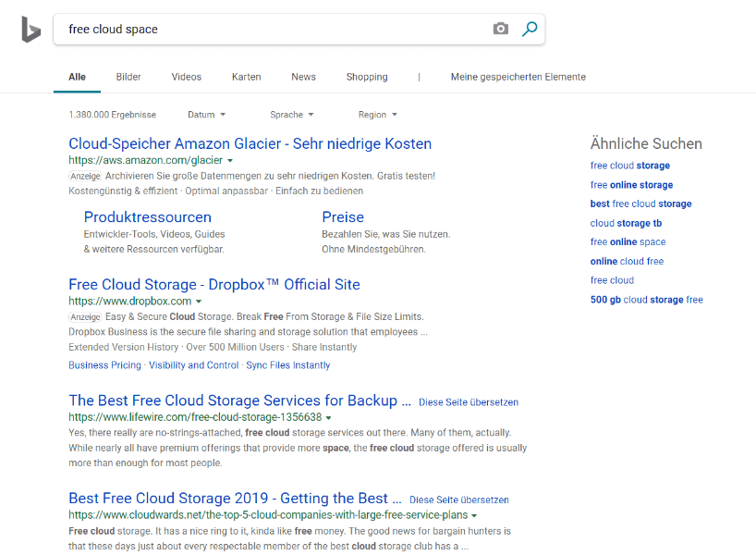
Task: Expand the Datum filter dropdown
Action: [206, 115]
